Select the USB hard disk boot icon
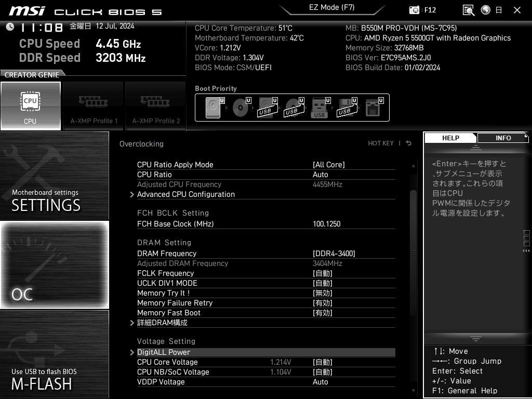Viewport: 532px width, 399px height. click(268, 108)
